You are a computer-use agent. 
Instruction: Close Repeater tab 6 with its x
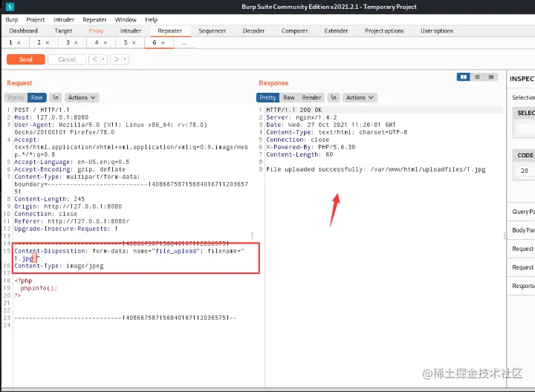163,42
